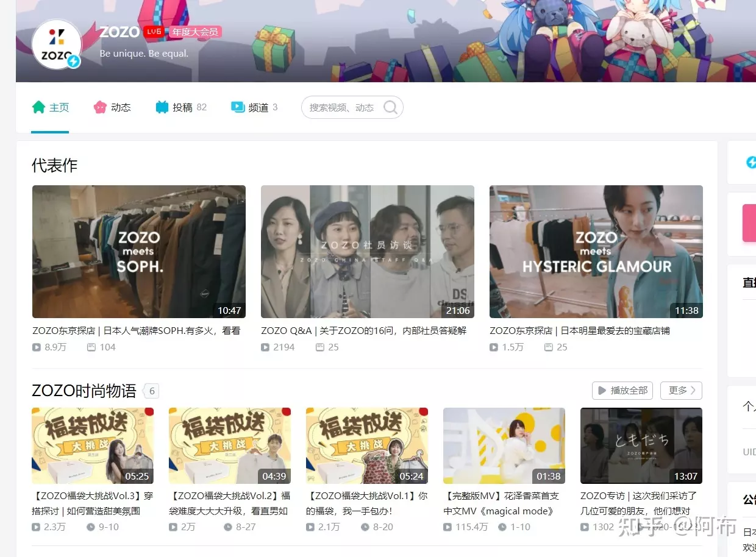Image resolution: width=756 pixels, height=557 pixels.
Task: Click play-count icon next to 1.5万
Action: pyautogui.click(x=494, y=347)
